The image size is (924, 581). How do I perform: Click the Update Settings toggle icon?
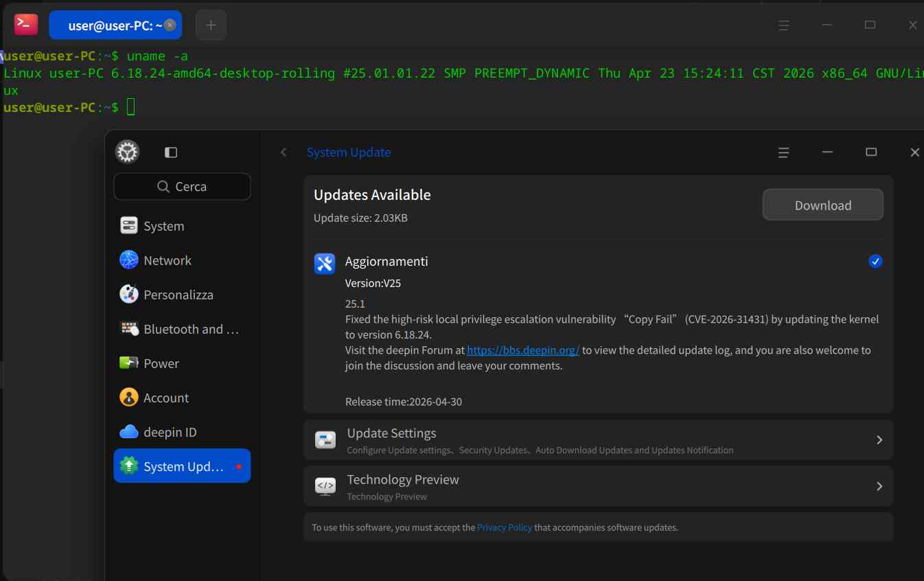325,440
